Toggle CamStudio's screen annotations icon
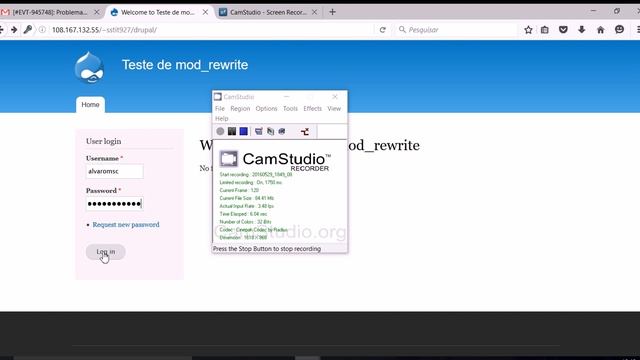 click(x=258, y=131)
